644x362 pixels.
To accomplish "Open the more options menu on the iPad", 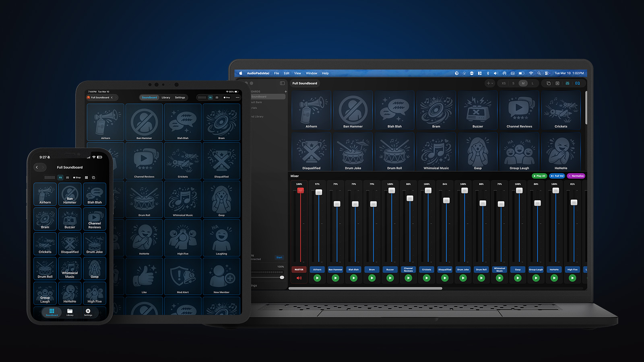I will click(237, 97).
